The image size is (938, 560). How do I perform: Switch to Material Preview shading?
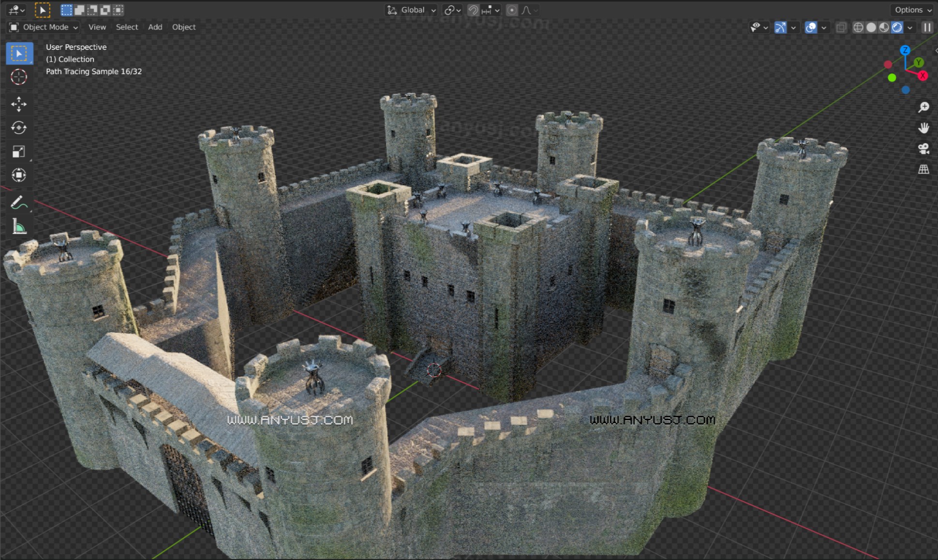pos(884,28)
